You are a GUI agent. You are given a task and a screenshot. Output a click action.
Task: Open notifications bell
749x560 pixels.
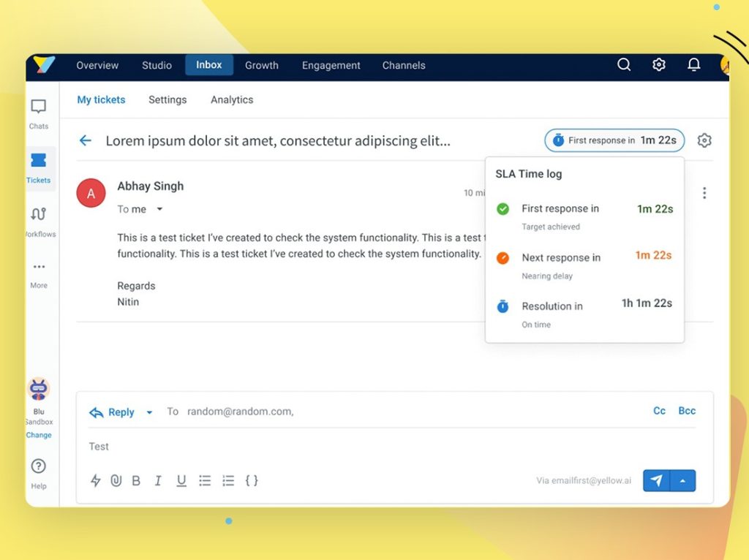tap(693, 64)
